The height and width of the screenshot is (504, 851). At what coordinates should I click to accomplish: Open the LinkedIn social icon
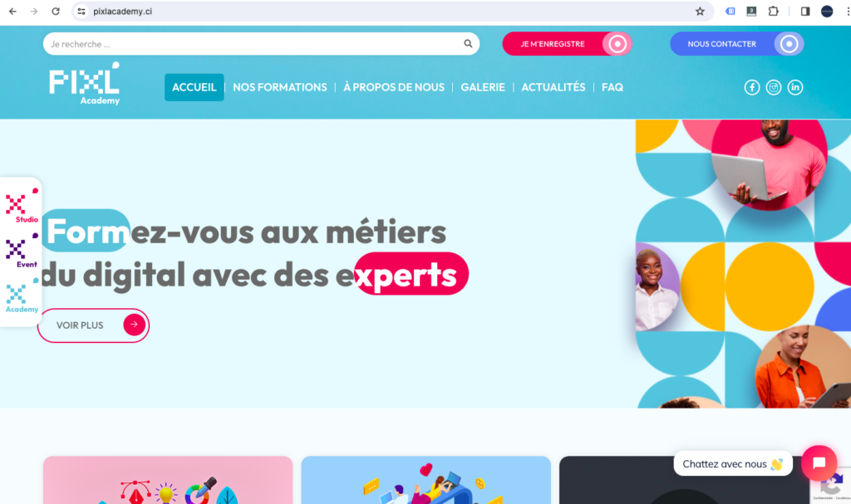795,87
